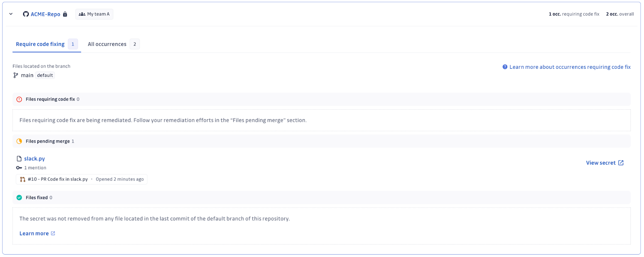Click the count badge 2 on All occurrences
644x257 pixels.
click(135, 44)
